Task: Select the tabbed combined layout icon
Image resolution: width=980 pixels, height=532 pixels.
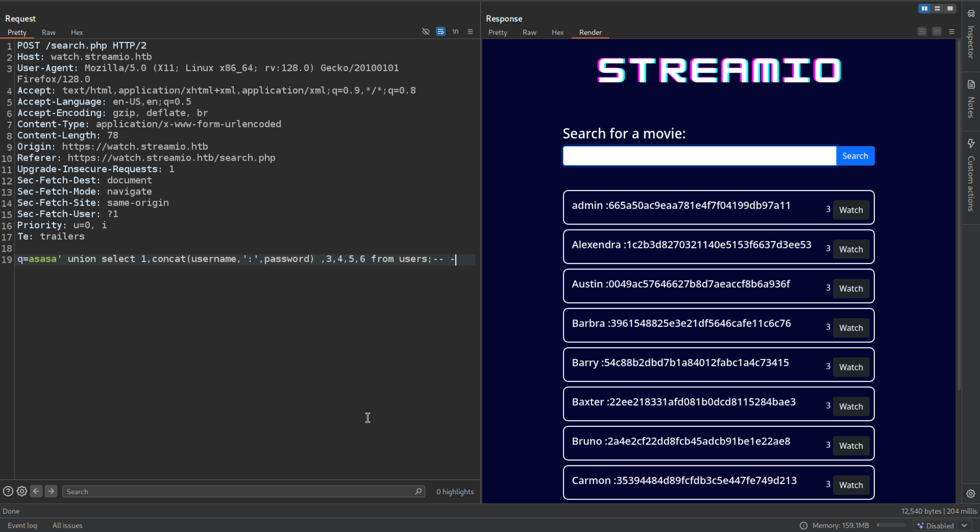Action: coord(950,8)
